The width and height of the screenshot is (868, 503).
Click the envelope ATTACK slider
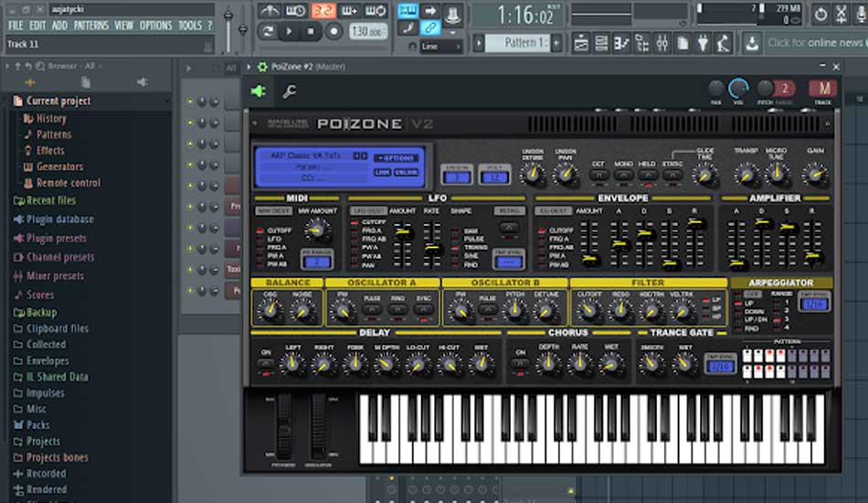pyautogui.click(x=619, y=244)
